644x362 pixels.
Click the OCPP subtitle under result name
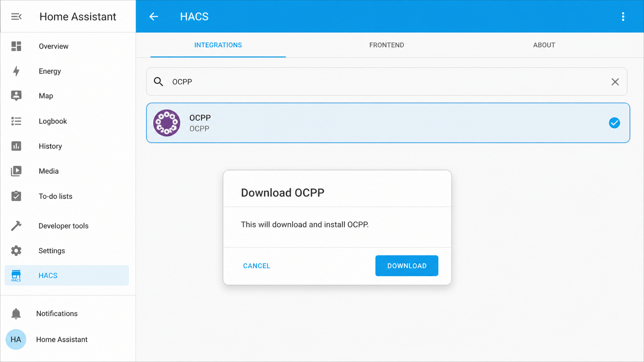(199, 129)
